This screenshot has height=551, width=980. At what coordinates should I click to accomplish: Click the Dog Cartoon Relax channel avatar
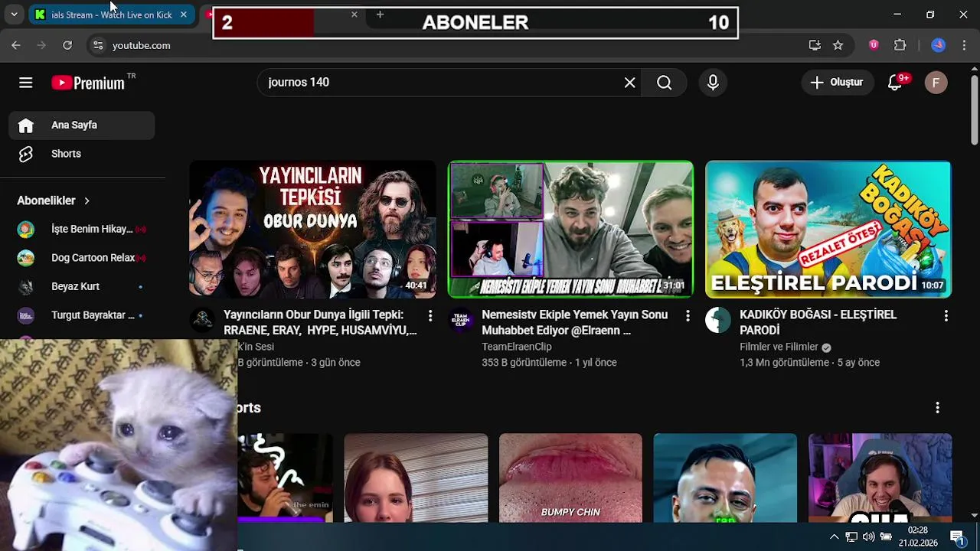click(x=26, y=258)
